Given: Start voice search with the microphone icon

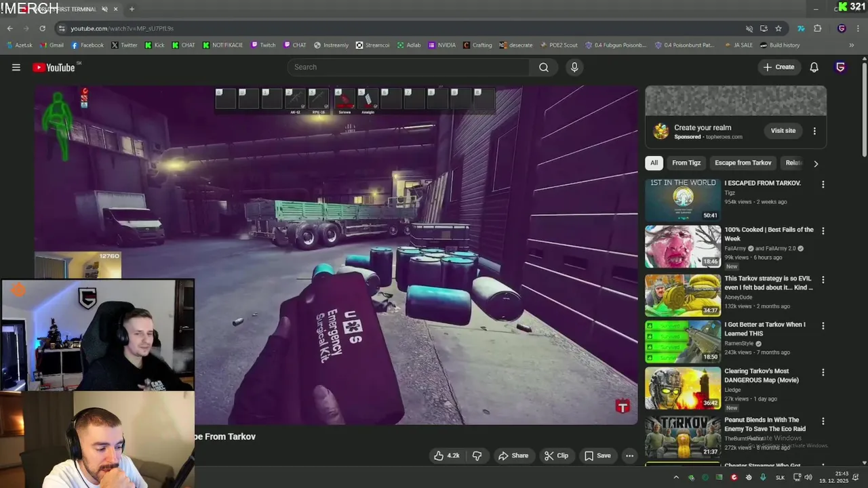Looking at the screenshot, I should click(x=574, y=67).
